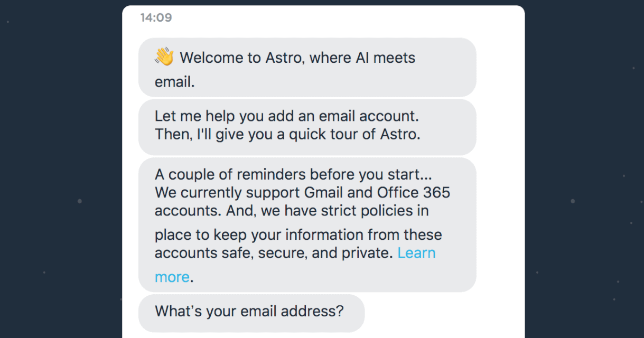Select the Welcome to Astro message bubble
The height and width of the screenshot is (338, 644).
point(307,68)
